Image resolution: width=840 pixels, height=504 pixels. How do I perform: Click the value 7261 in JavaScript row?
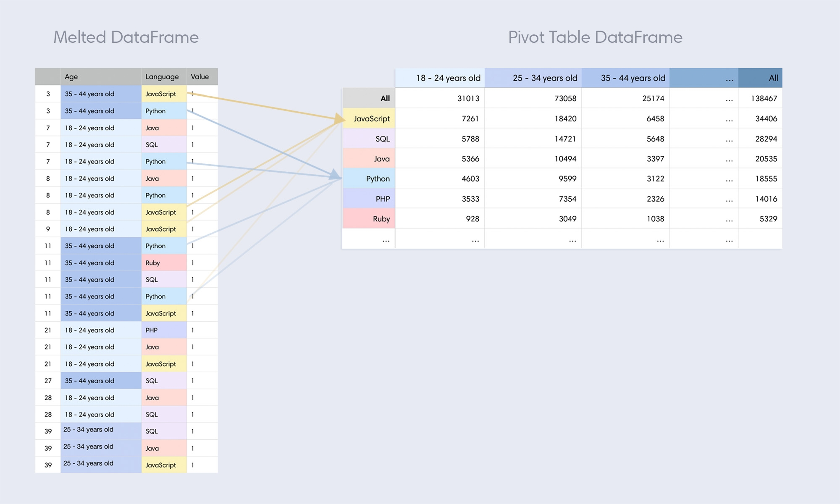point(470,118)
